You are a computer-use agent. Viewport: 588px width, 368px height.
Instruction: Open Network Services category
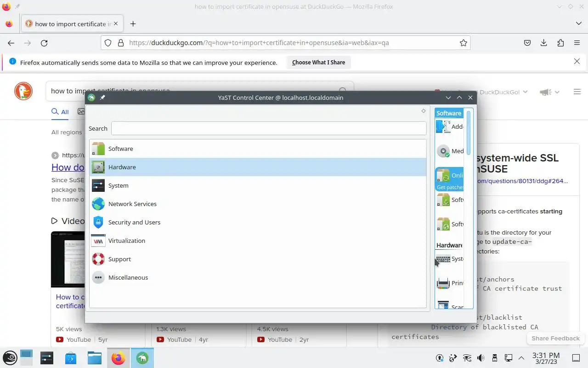(258, 204)
